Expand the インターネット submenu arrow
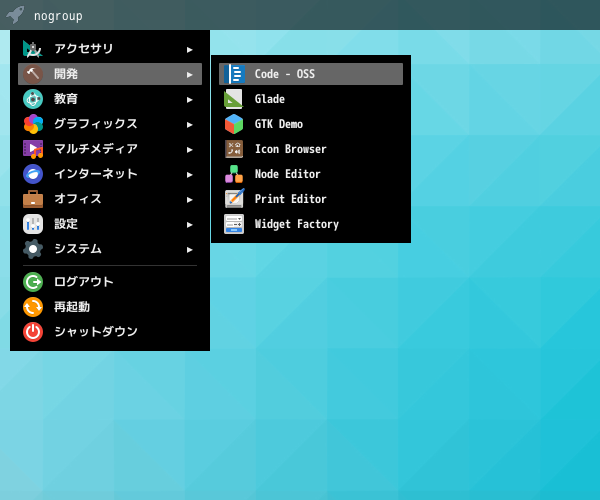 pyautogui.click(x=189, y=175)
